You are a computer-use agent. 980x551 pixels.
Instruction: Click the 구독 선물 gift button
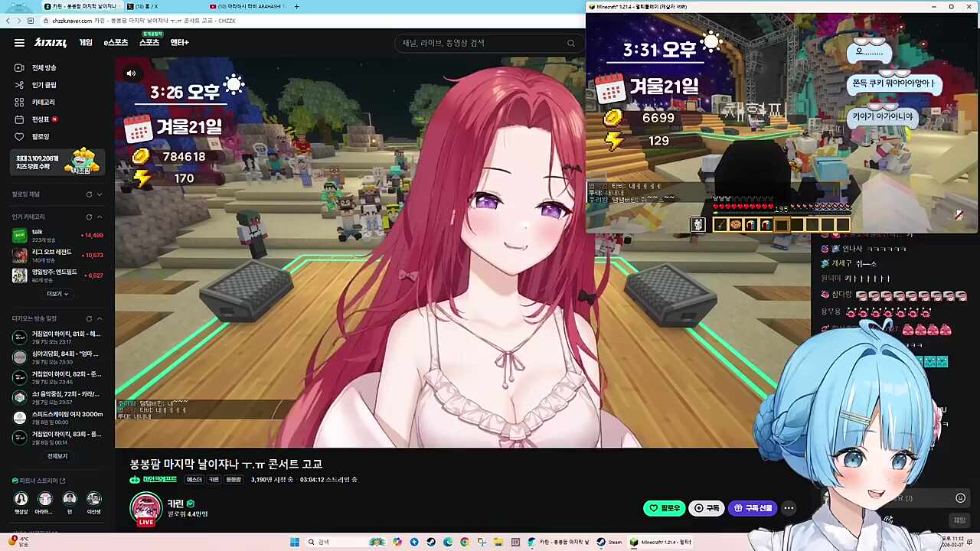[753, 508]
